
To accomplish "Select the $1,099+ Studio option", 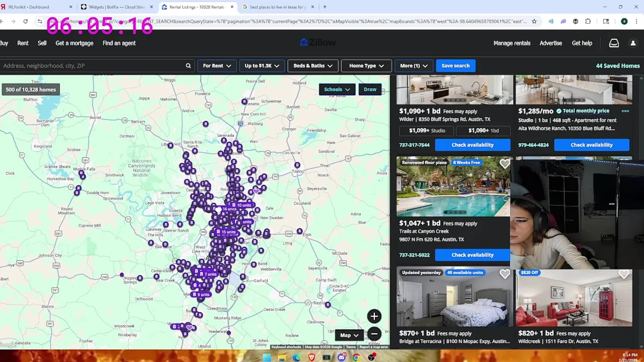I will click(427, 131).
